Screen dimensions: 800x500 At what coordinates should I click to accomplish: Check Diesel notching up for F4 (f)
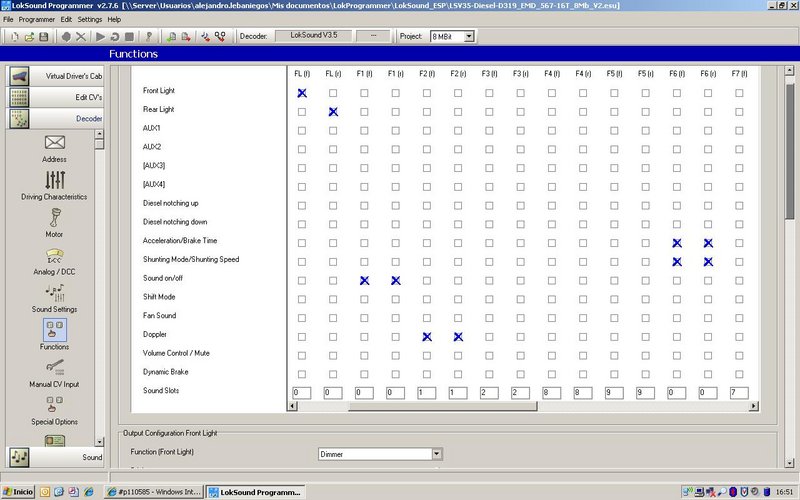[552, 206]
